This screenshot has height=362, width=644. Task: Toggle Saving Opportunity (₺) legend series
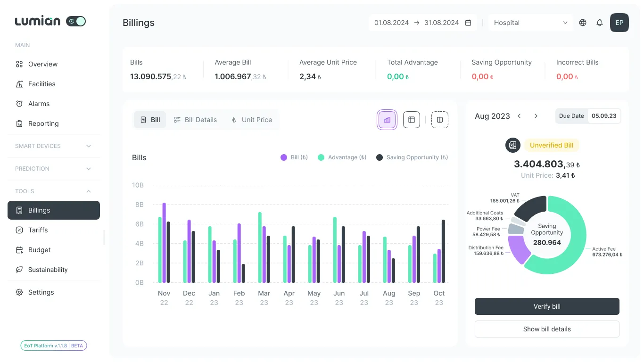pyautogui.click(x=412, y=157)
